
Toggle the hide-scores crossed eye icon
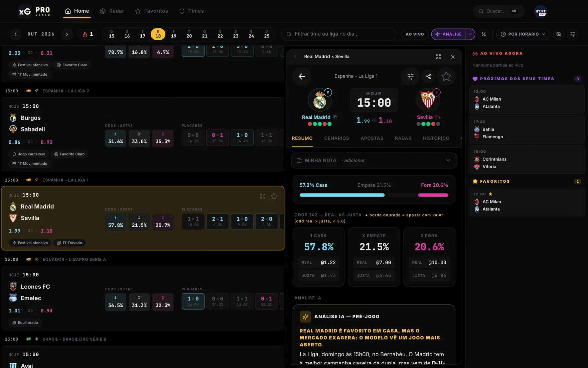tap(559, 34)
